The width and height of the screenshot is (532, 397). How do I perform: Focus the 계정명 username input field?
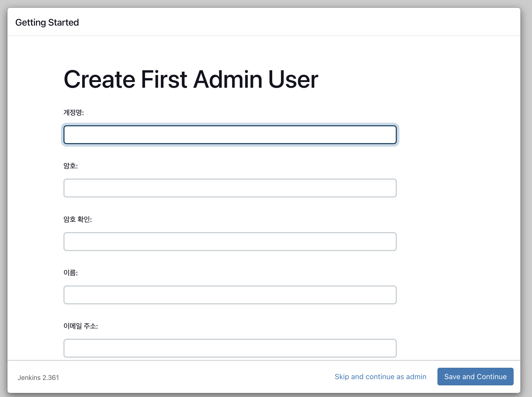230,135
